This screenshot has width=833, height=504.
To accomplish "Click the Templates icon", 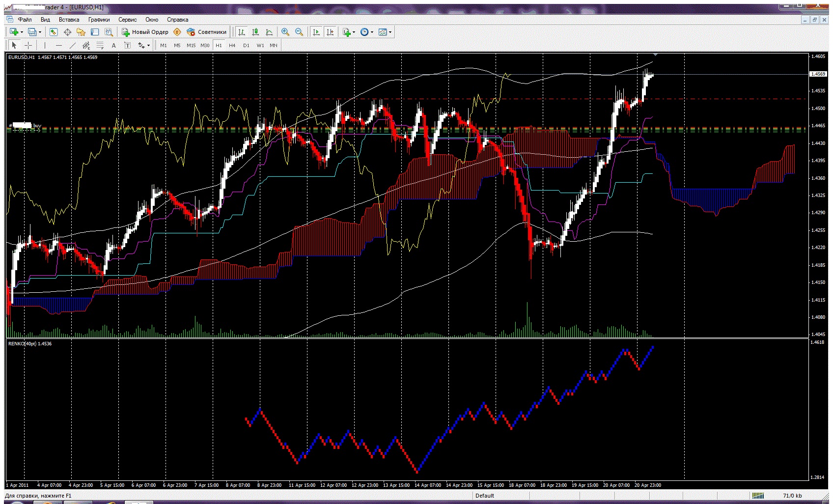I will click(383, 32).
